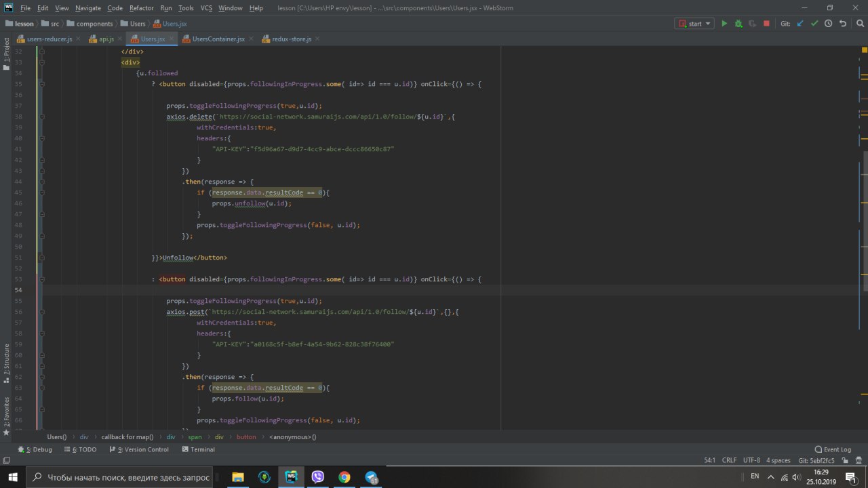Click the Windows taskbar search box
Screen dimensions: 868x488
point(121,477)
